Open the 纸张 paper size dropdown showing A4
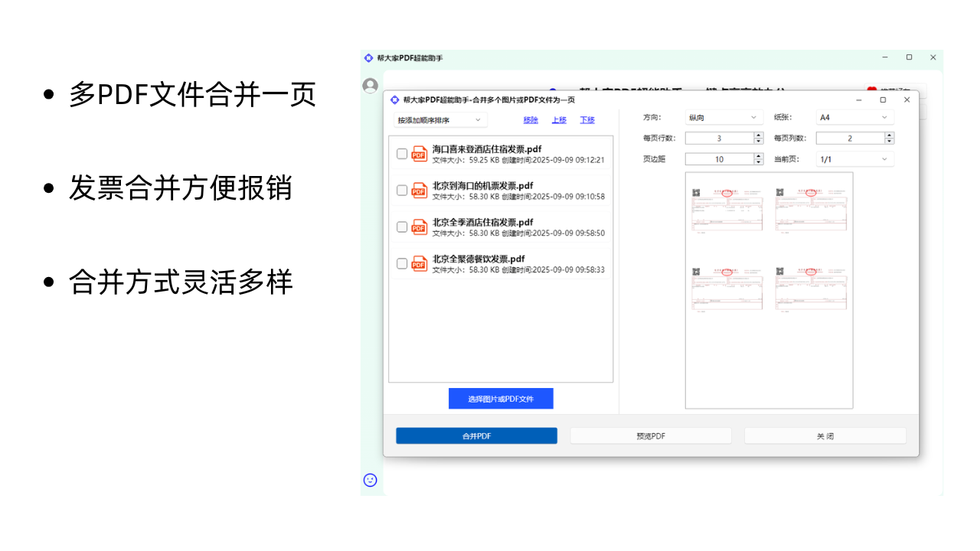980x551 pixels. [854, 117]
